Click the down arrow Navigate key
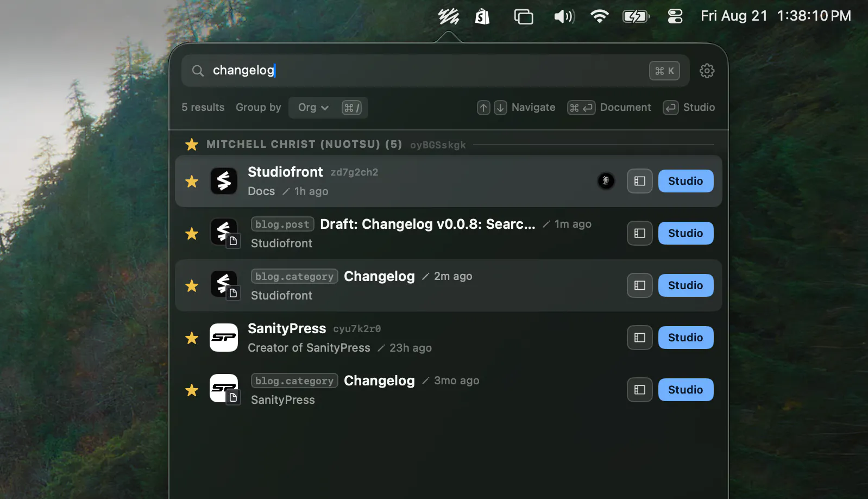868x499 pixels. coord(500,108)
